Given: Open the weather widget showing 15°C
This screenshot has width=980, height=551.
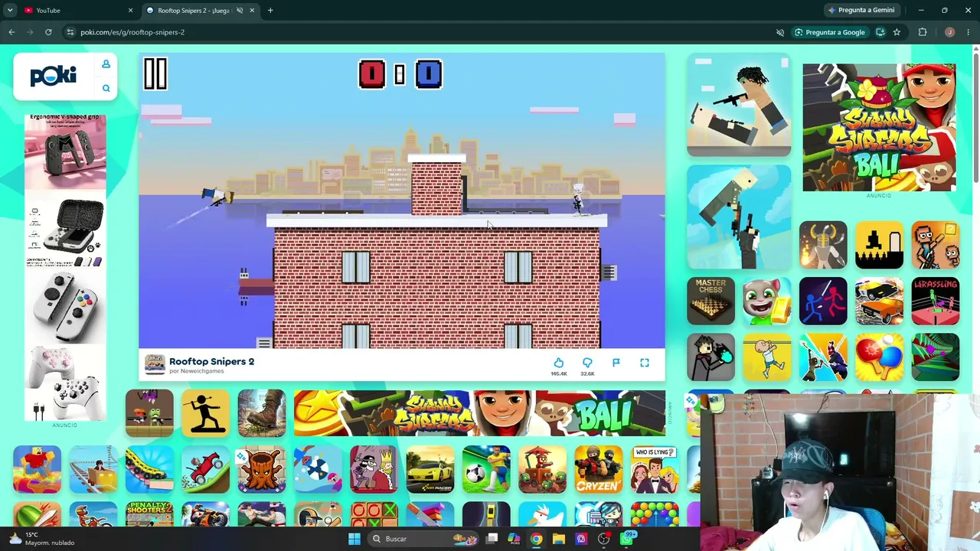Looking at the screenshot, I should click(42, 539).
